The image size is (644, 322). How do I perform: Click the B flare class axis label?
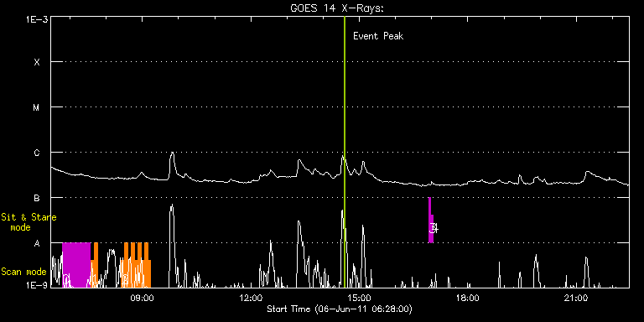pyautogui.click(x=37, y=198)
